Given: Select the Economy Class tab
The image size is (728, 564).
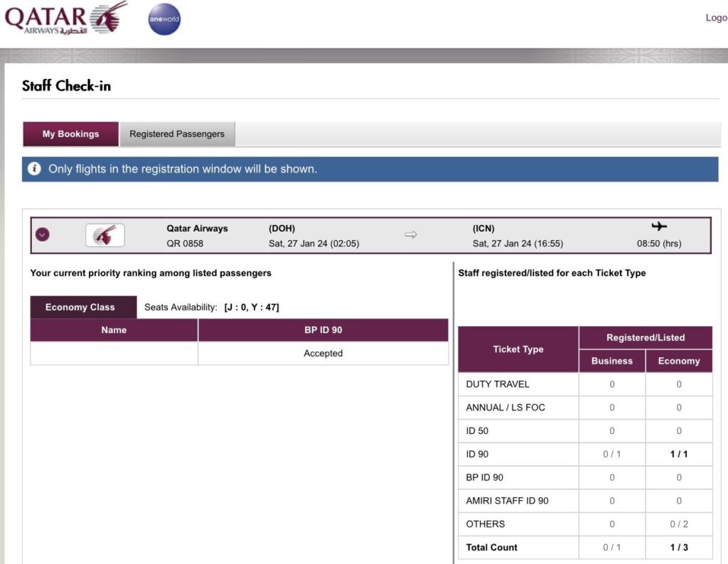Looking at the screenshot, I should 84,307.
